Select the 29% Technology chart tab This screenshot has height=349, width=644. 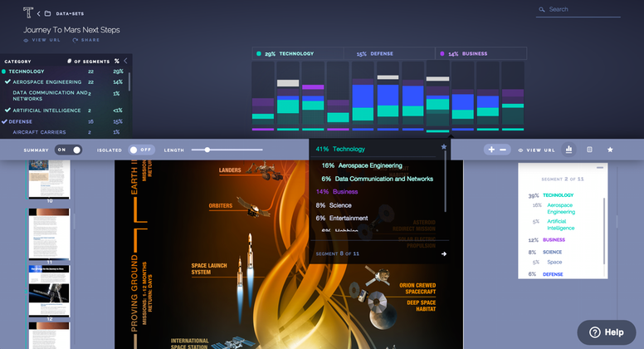pyautogui.click(x=298, y=53)
